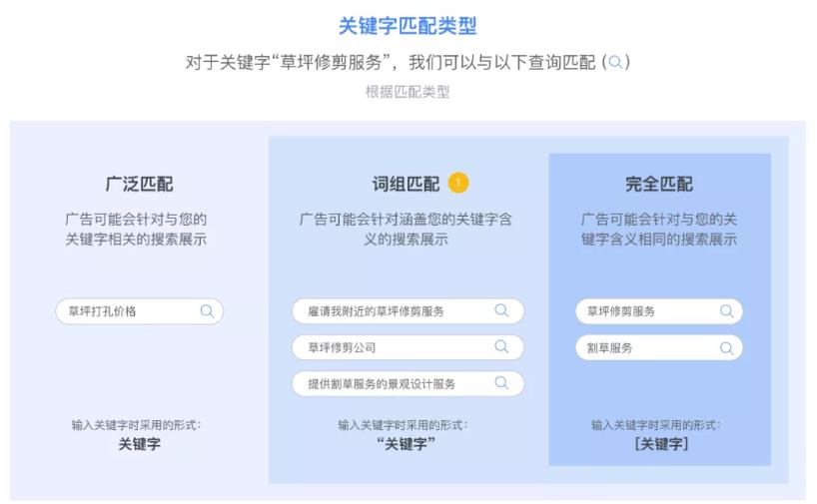Select the 草坪修剪服务 exact match field
817x504 pixels.
[658, 311]
